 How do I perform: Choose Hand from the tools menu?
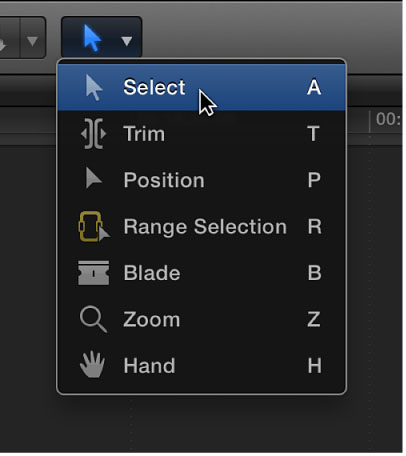pos(149,366)
